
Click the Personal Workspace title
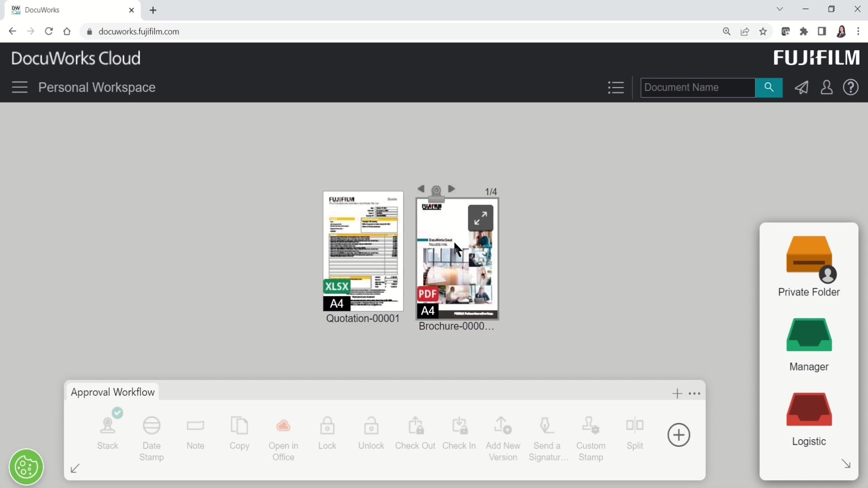(x=97, y=87)
